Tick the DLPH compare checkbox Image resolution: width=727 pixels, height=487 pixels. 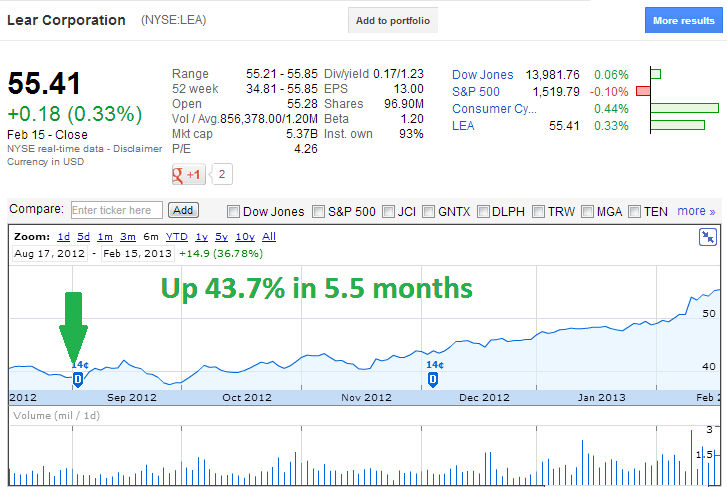[x=483, y=212]
